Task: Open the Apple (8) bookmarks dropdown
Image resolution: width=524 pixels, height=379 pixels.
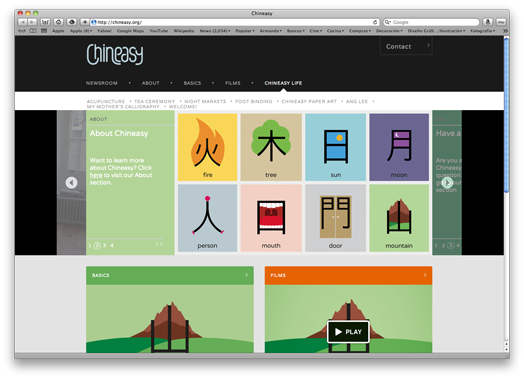Action: click(x=81, y=31)
